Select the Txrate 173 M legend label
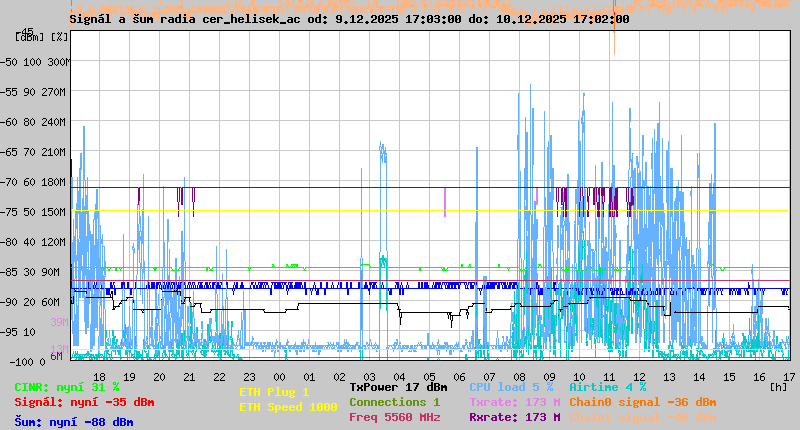 click(514, 402)
